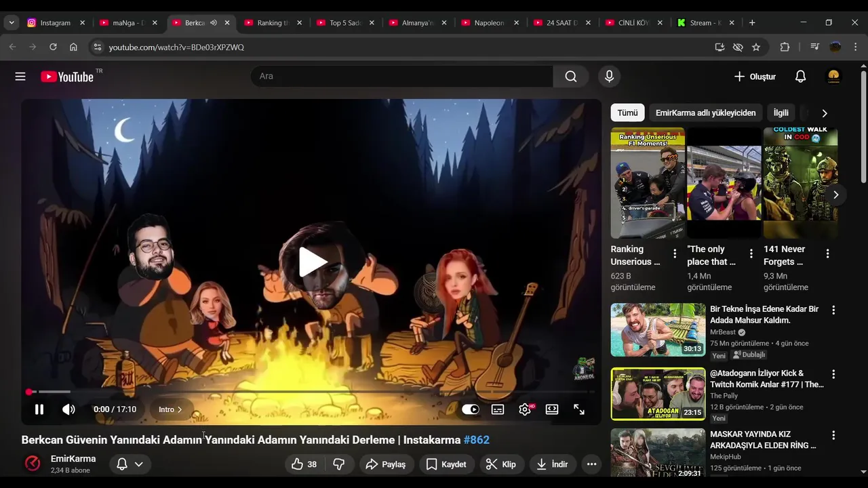Image resolution: width=868 pixels, height=488 pixels.
Task: Open options for the Atadogann İzliyor video
Action: [x=833, y=374]
